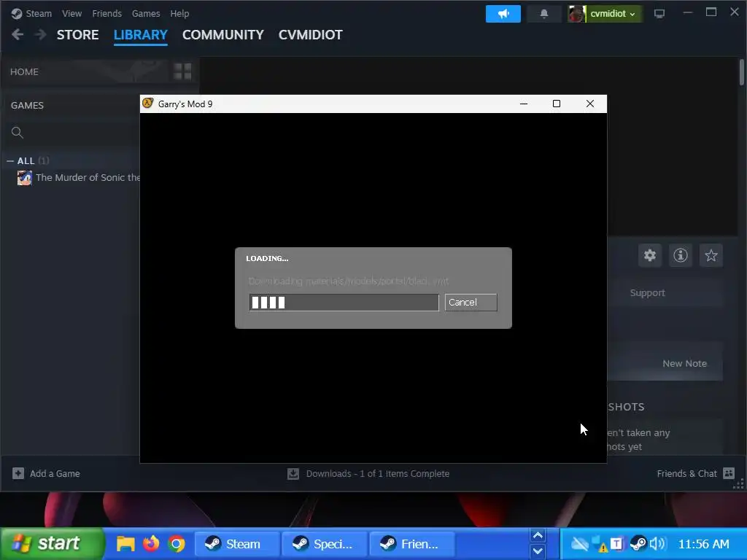Viewport: 747px width, 560px height.
Task: Click the Friends & Chat grid icon
Action: click(x=729, y=472)
